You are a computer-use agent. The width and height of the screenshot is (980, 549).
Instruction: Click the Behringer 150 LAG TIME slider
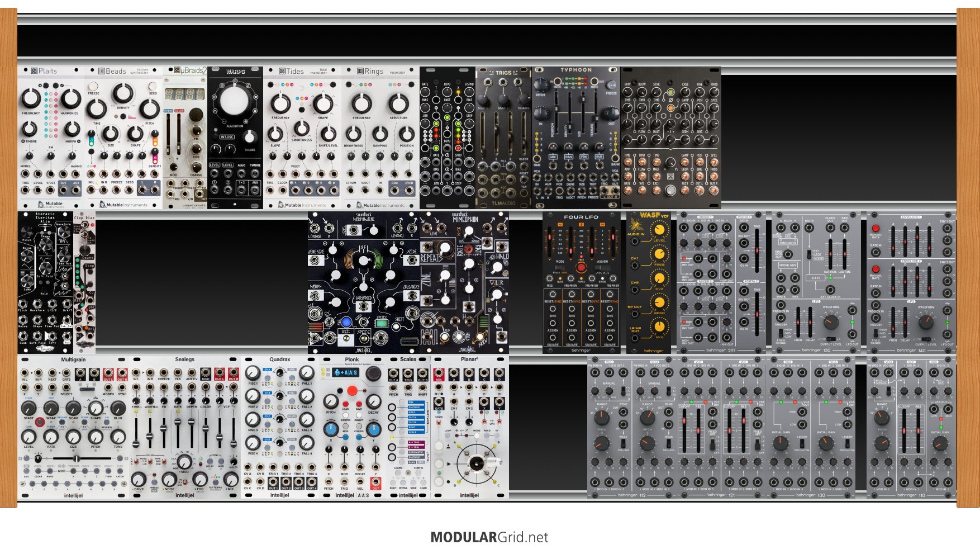click(x=844, y=255)
